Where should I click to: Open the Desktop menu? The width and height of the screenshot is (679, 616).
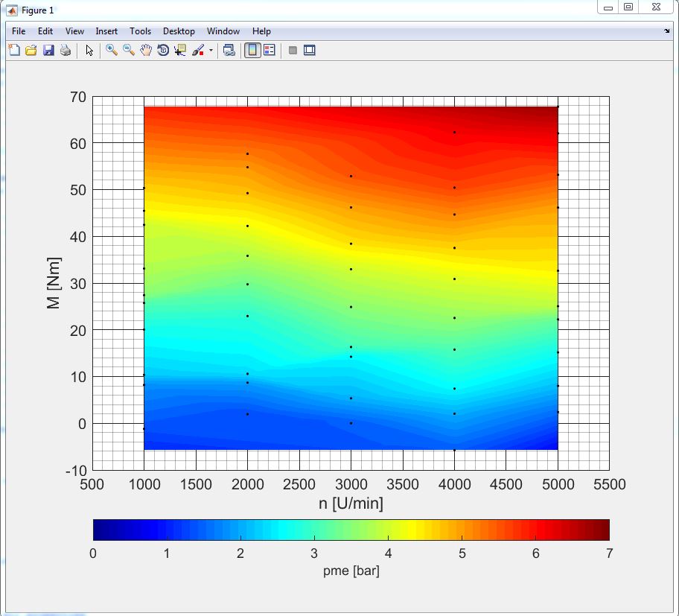point(179,31)
